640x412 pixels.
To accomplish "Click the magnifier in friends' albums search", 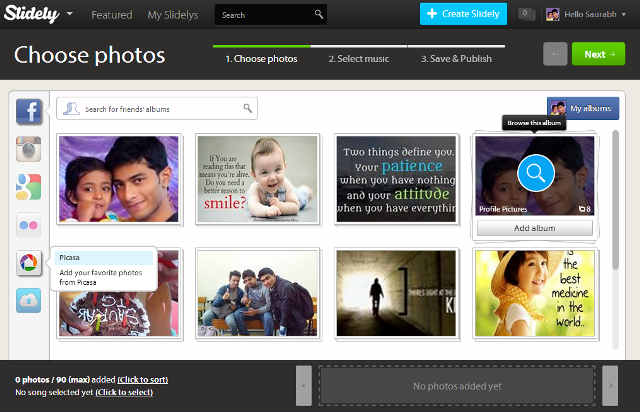I will [x=247, y=108].
